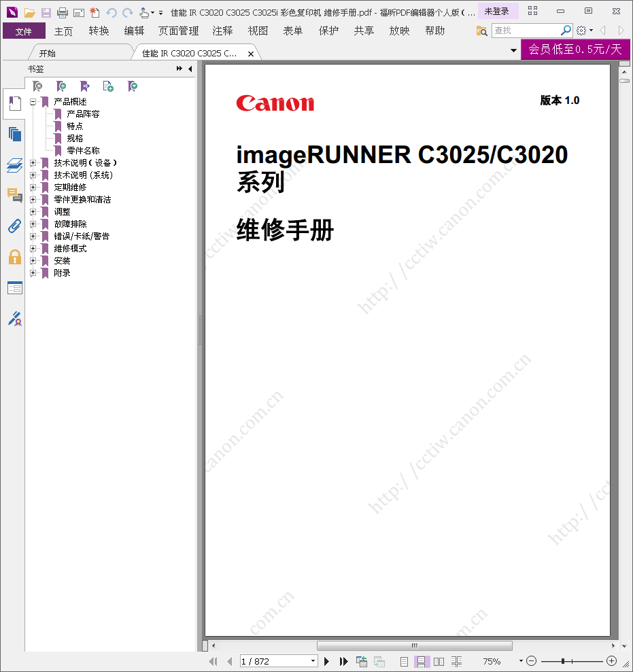Viewport: 633px width, 672px height.
Task: Expand the 附录 bookmark
Action: tap(33, 273)
